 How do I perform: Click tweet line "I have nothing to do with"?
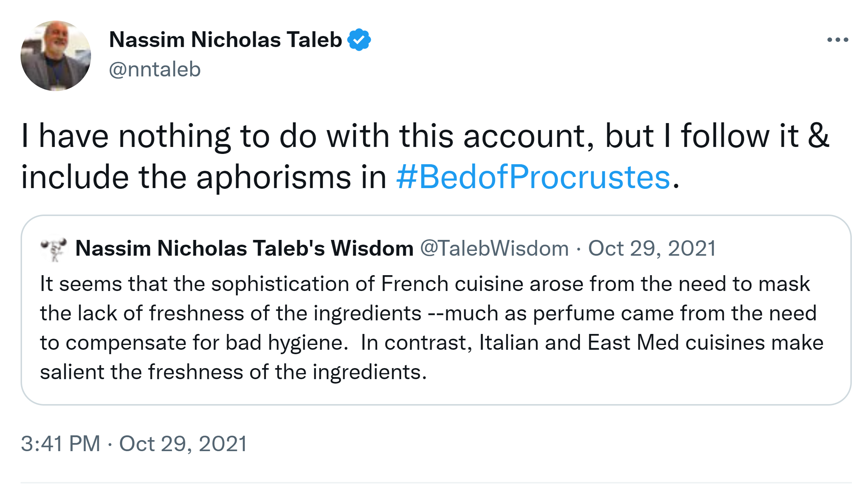(x=206, y=136)
